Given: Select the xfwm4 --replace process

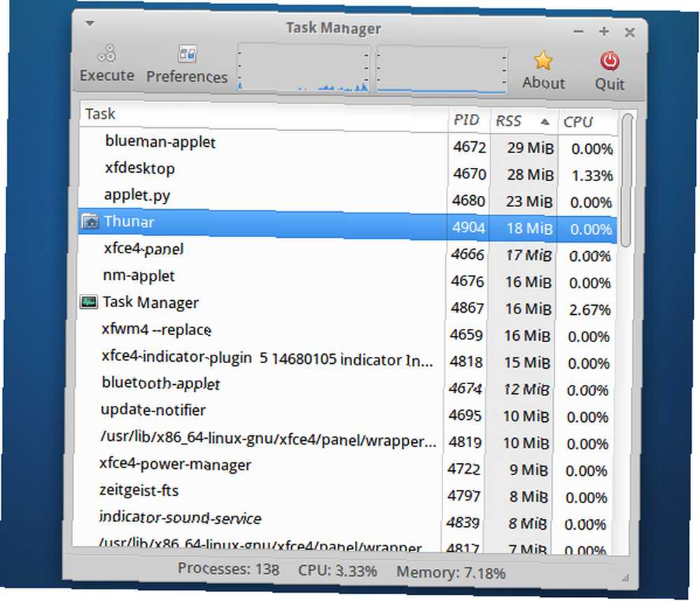Looking at the screenshot, I should pos(156,330).
